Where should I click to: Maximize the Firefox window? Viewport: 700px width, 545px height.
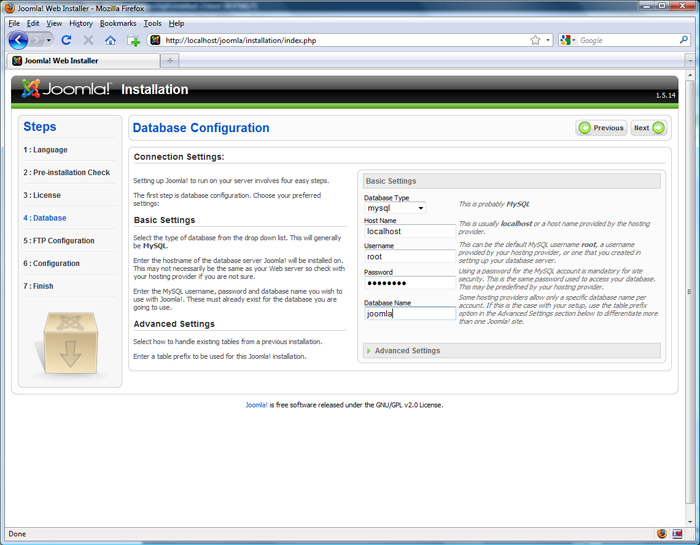662,6
